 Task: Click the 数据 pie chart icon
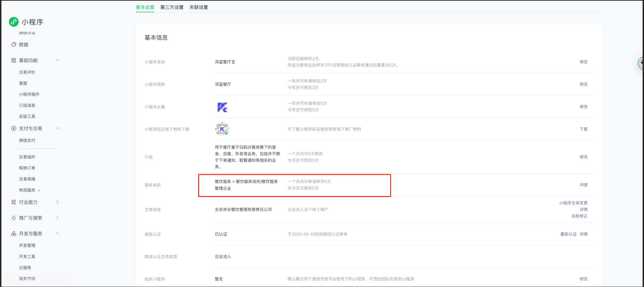click(x=14, y=44)
